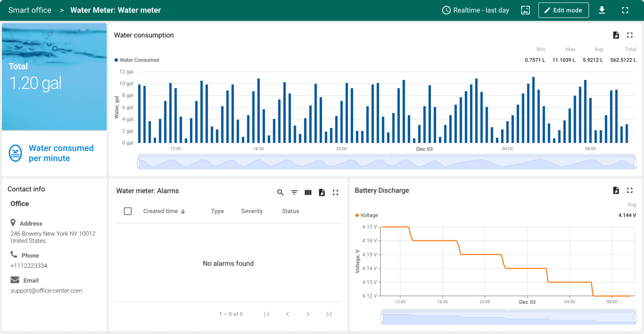Click the Water consumption overview range bar
The width and height of the screenshot is (644, 334).
387,163
